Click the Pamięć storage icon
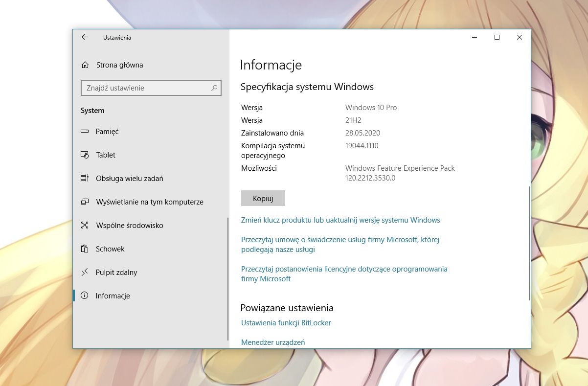Image resolution: width=588 pixels, height=386 pixels. coord(85,132)
